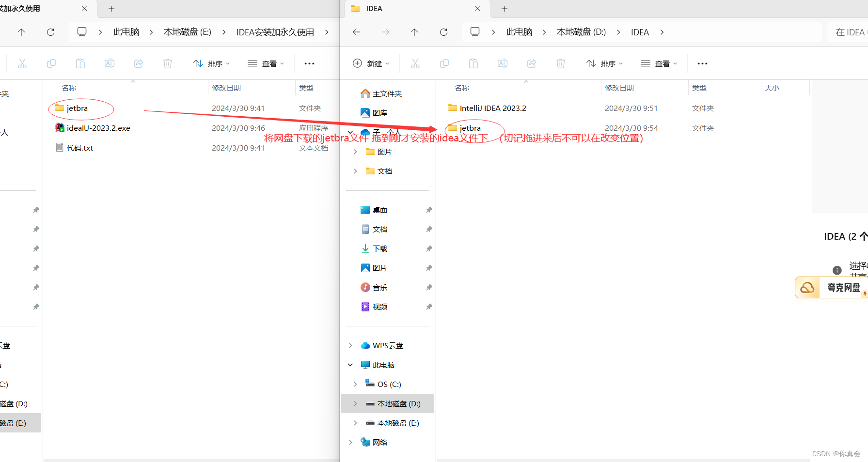The height and width of the screenshot is (462, 868).
Task: Expand 本地磁盘 (E:) node in IDEA sidebar
Action: [355, 423]
